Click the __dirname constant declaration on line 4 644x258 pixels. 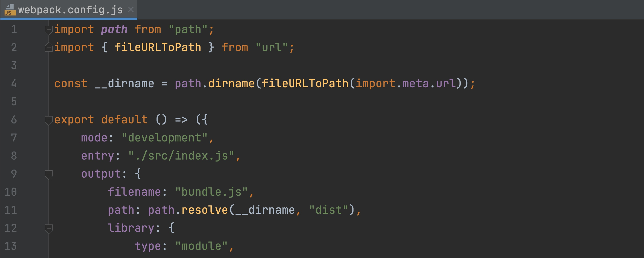124,83
